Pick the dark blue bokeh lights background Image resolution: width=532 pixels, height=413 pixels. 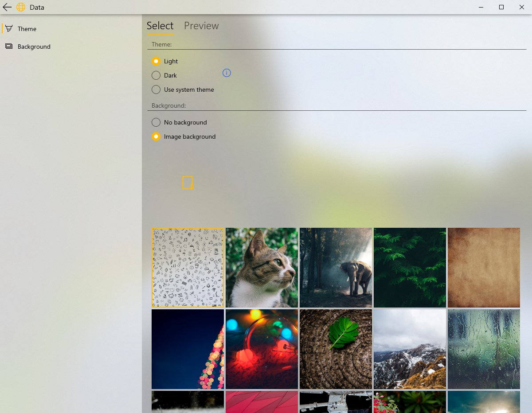(x=188, y=349)
